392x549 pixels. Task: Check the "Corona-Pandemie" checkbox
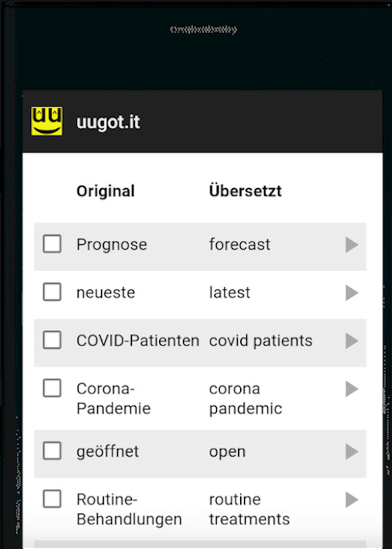[52, 389]
